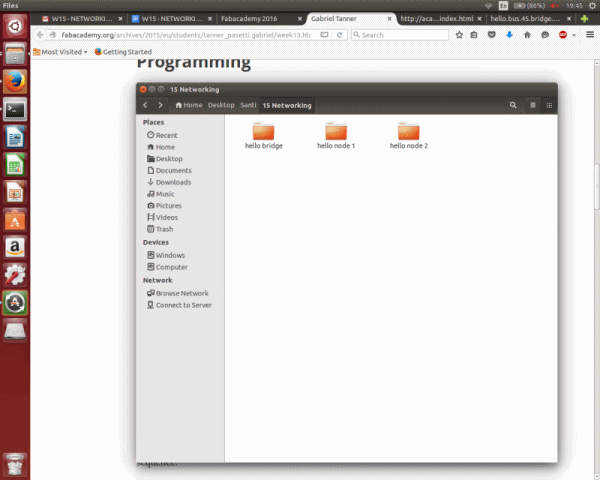
Task: Open the Firefox hamburger menu
Action: coord(590,35)
